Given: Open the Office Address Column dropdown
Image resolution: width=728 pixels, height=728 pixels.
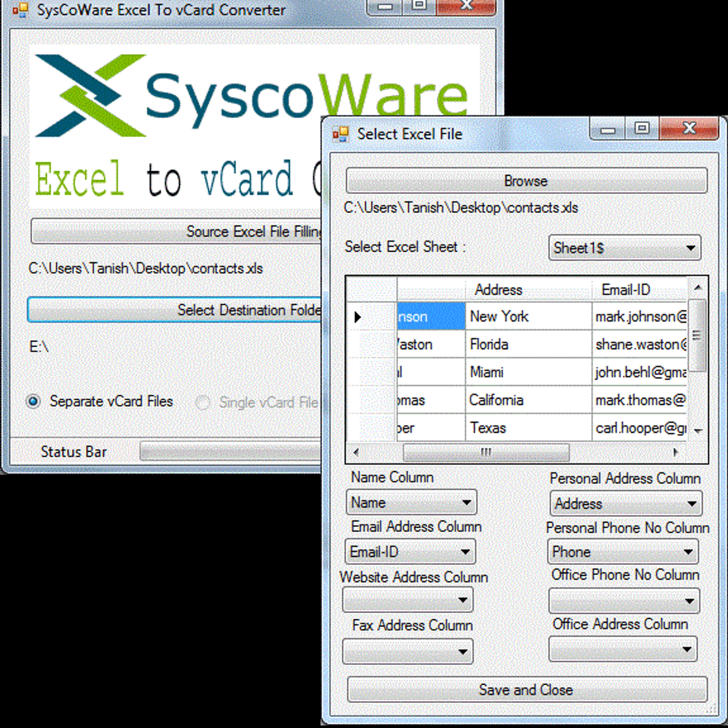Looking at the screenshot, I should [x=623, y=649].
